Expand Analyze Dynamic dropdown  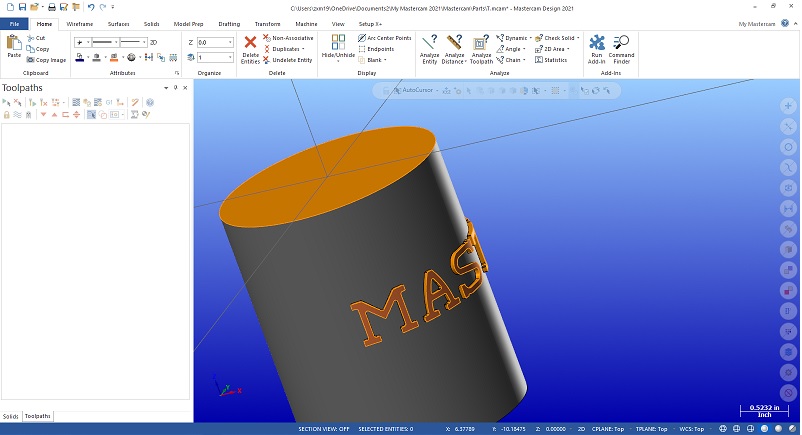[x=530, y=38]
